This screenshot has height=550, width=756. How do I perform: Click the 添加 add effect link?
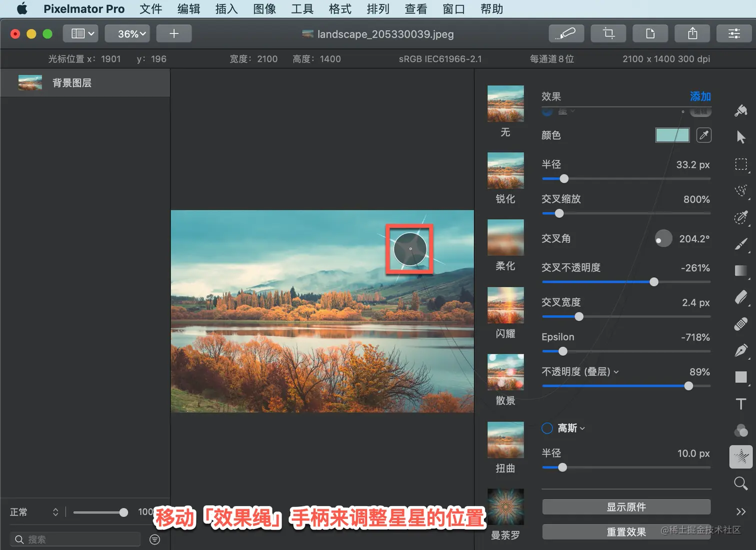pos(700,96)
